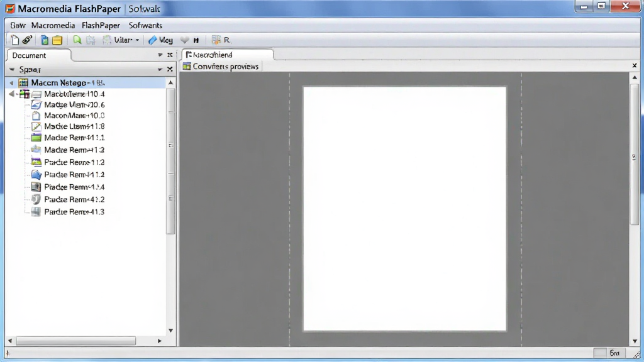Select the tree row ending 10.4
The height and width of the screenshot is (362, 644).
coord(74,94)
